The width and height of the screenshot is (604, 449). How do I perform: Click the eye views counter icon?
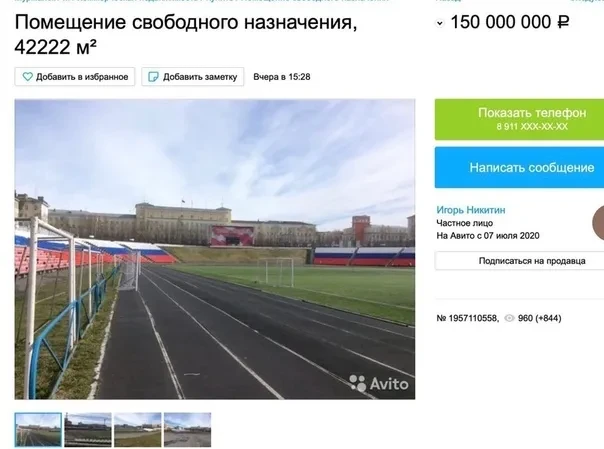[x=509, y=318]
